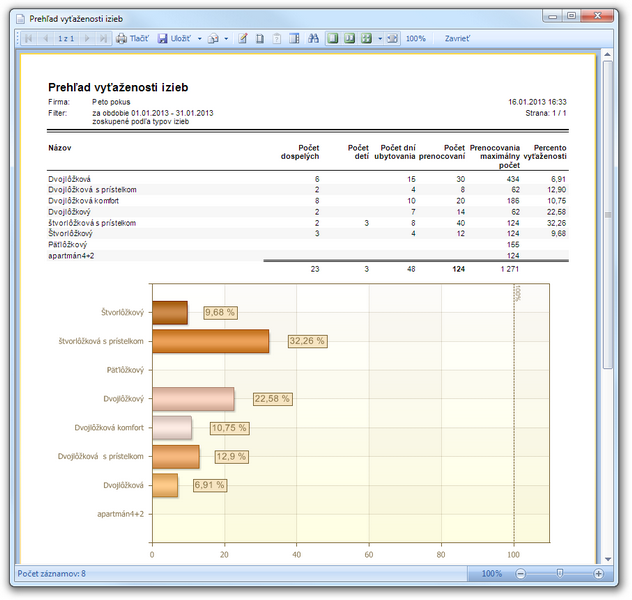
Task: Expand the email options dropdown arrow
Action: click(x=226, y=39)
